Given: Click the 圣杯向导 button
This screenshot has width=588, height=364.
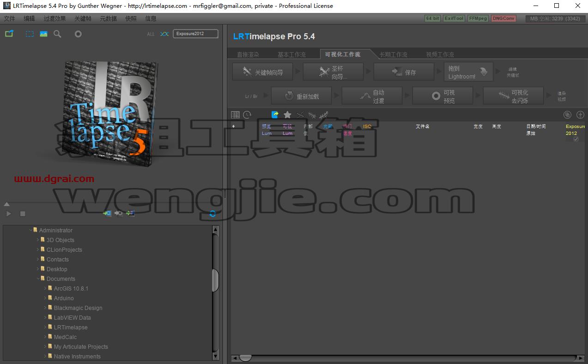Looking at the screenshot, I should tap(333, 72).
